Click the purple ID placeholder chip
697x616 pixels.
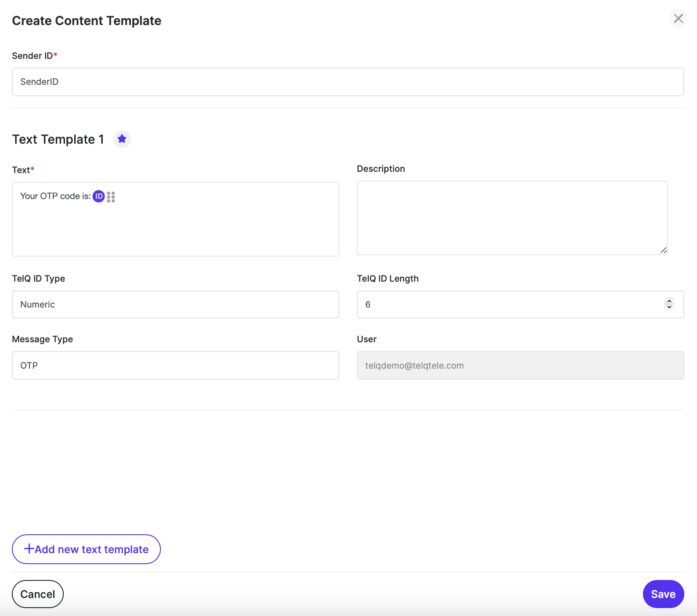point(99,196)
